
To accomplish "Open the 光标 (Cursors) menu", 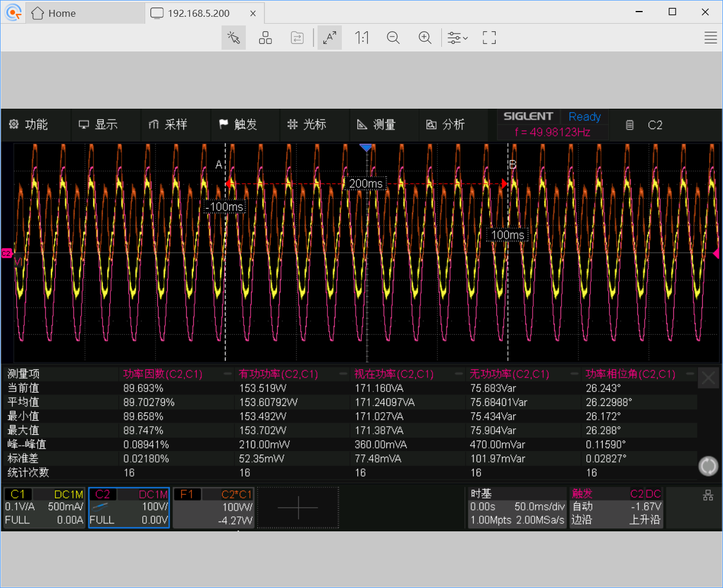I will coord(307,124).
